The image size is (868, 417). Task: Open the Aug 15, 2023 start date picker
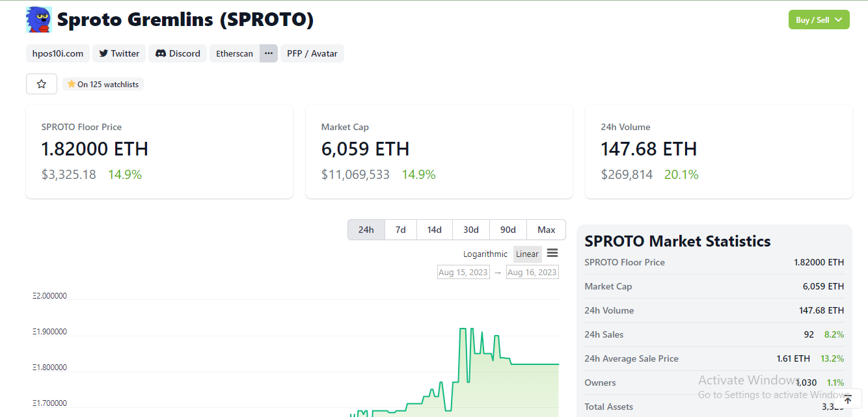click(463, 271)
